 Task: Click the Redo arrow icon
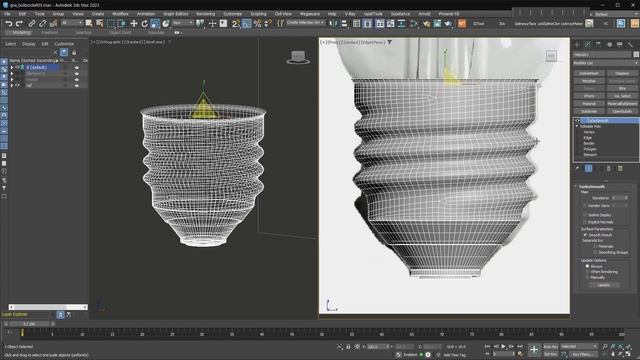[x=19, y=24]
